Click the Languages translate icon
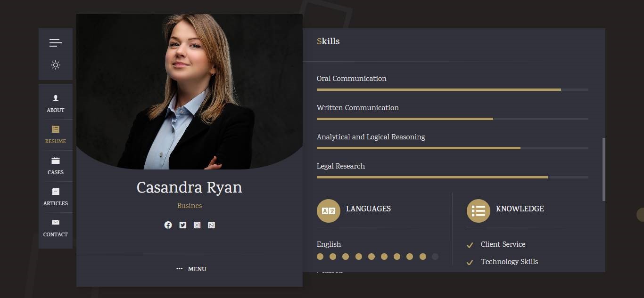Viewport: 644px width, 298px height. coord(329,210)
